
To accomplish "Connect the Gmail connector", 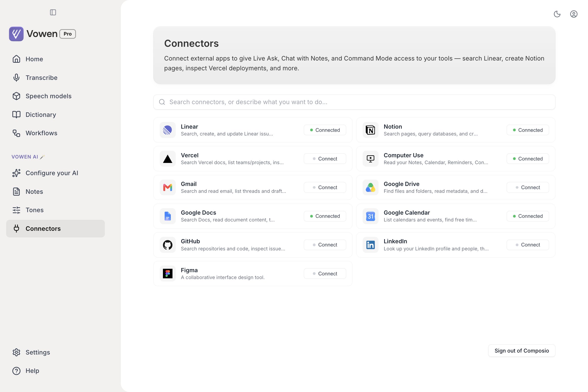I will 325,187.
